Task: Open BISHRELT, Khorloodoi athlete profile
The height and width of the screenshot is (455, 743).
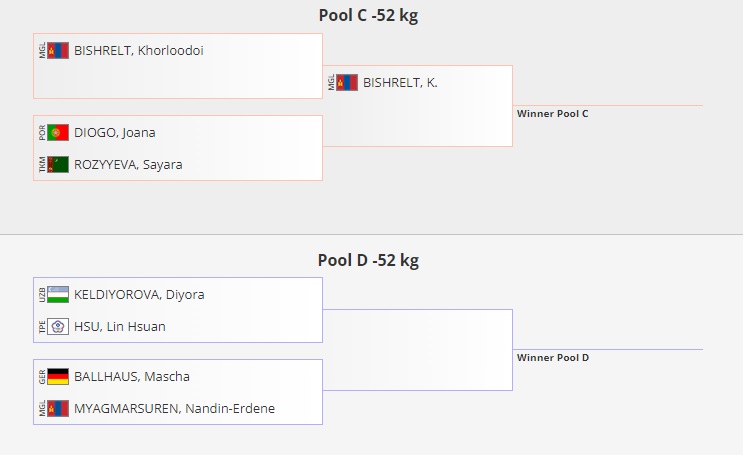Action: coord(138,50)
